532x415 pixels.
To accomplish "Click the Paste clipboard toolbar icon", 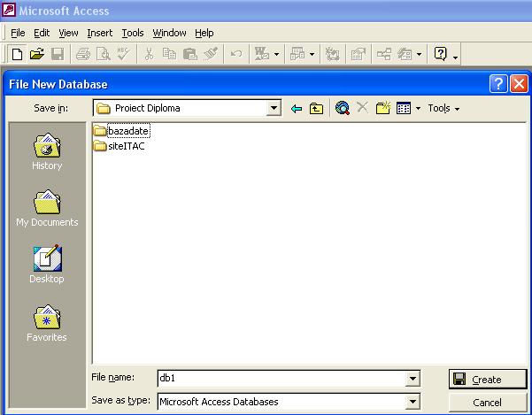I will coord(190,54).
